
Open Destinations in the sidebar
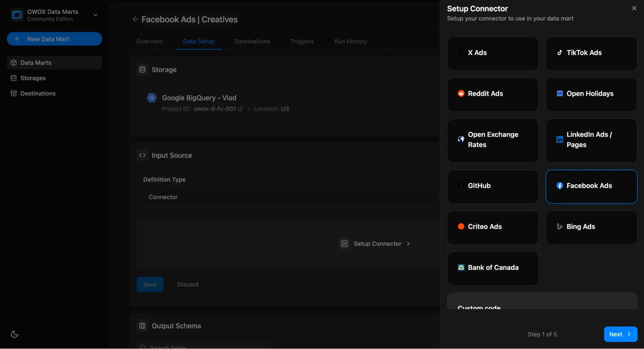(54, 93)
